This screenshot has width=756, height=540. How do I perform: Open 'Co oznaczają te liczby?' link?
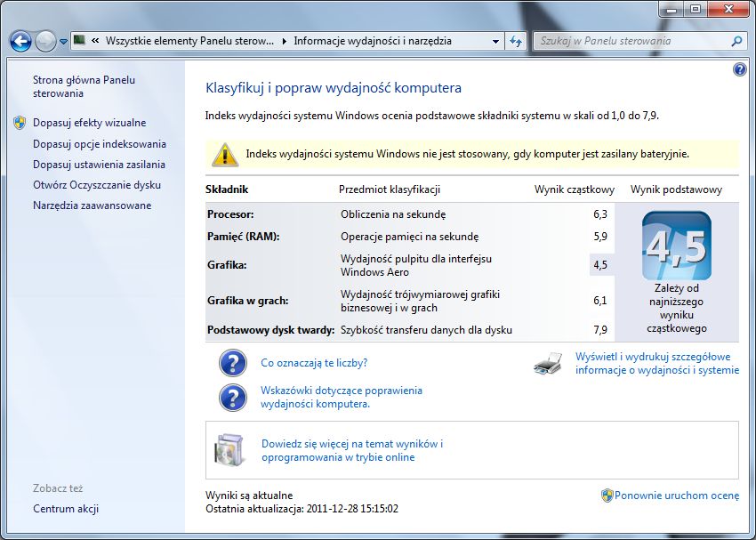(314, 363)
